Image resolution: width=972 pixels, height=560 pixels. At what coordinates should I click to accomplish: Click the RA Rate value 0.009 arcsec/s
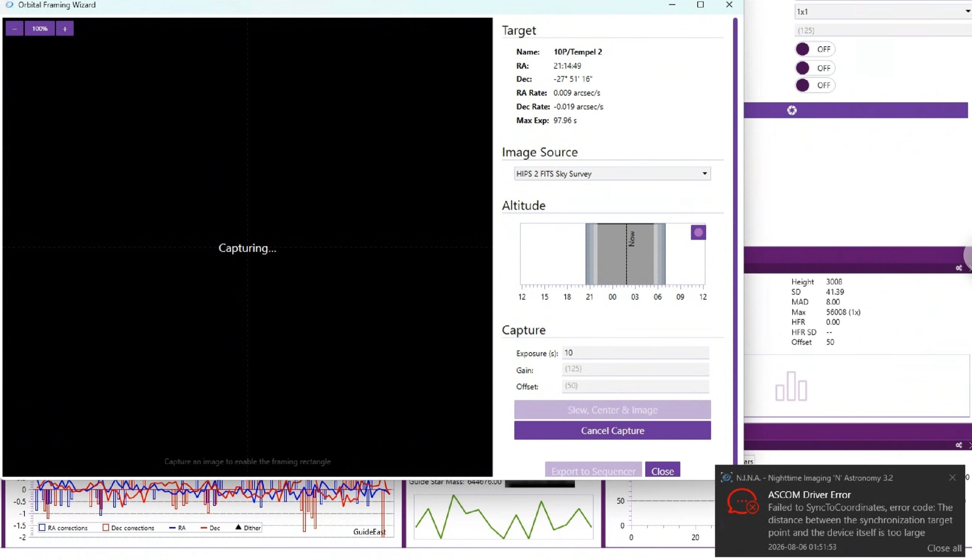(x=577, y=93)
